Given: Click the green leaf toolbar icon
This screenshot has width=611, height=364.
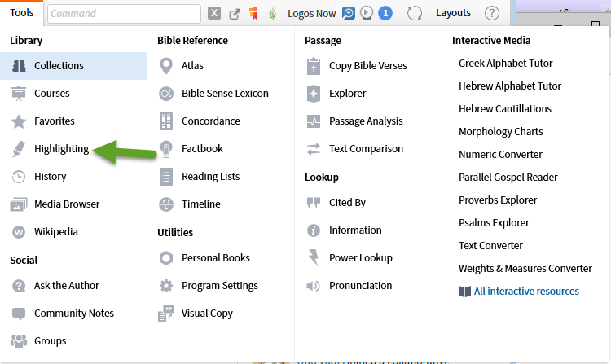Looking at the screenshot, I should coord(273,14).
